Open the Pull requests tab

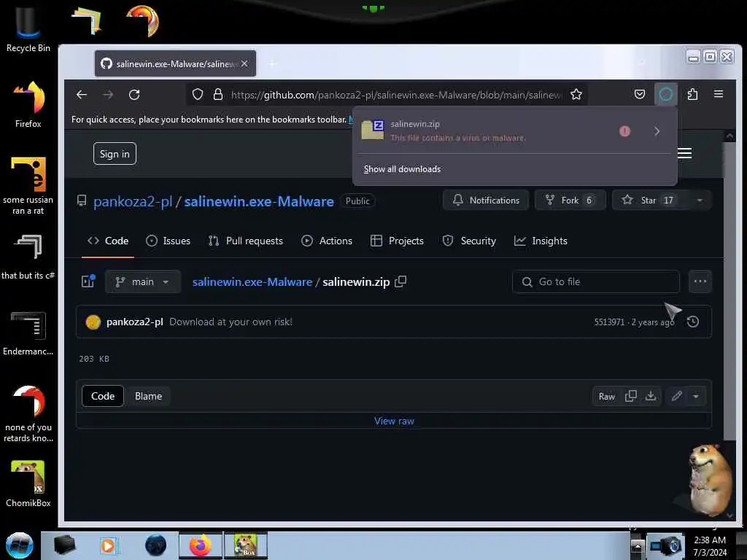tap(245, 241)
